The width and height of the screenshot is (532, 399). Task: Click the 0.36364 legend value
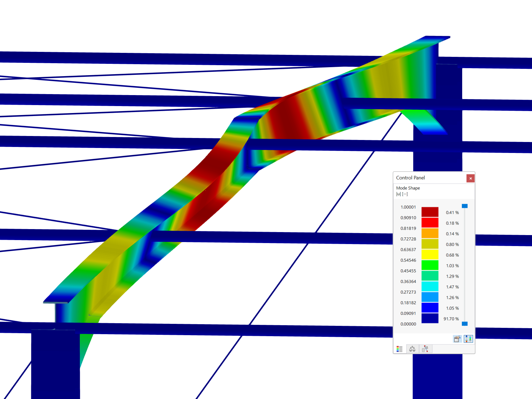point(408,282)
